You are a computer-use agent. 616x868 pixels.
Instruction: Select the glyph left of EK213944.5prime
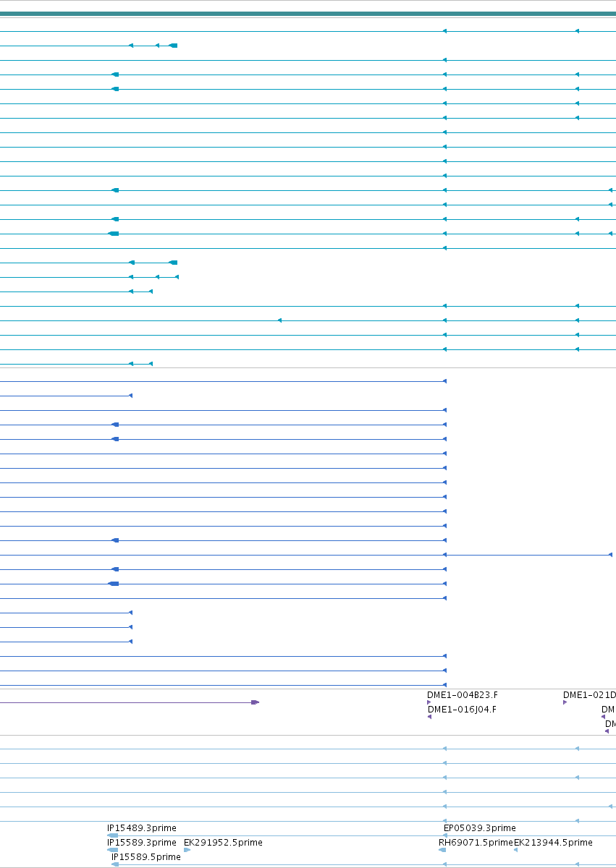(x=516, y=850)
